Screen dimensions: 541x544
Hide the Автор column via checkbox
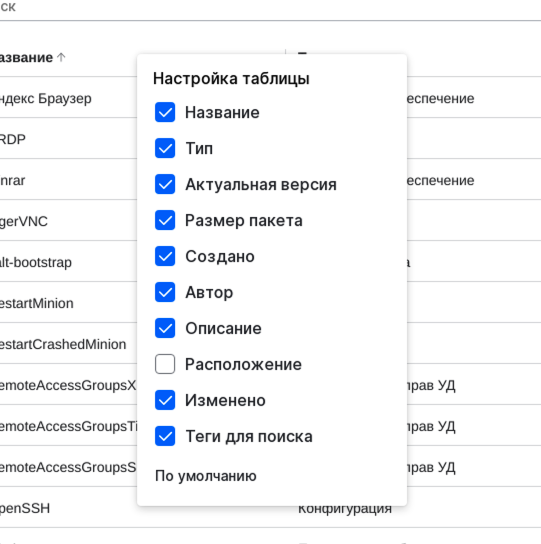point(165,292)
